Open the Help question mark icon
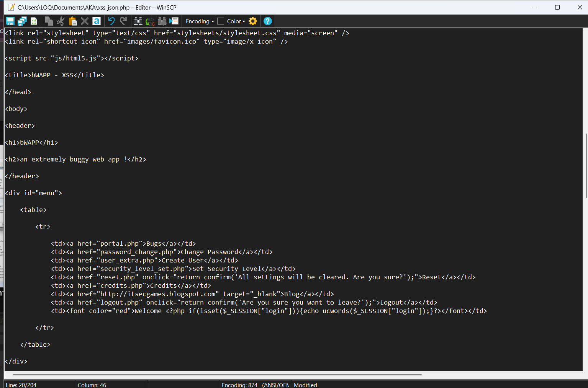The width and height of the screenshot is (588, 388). (x=268, y=21)
